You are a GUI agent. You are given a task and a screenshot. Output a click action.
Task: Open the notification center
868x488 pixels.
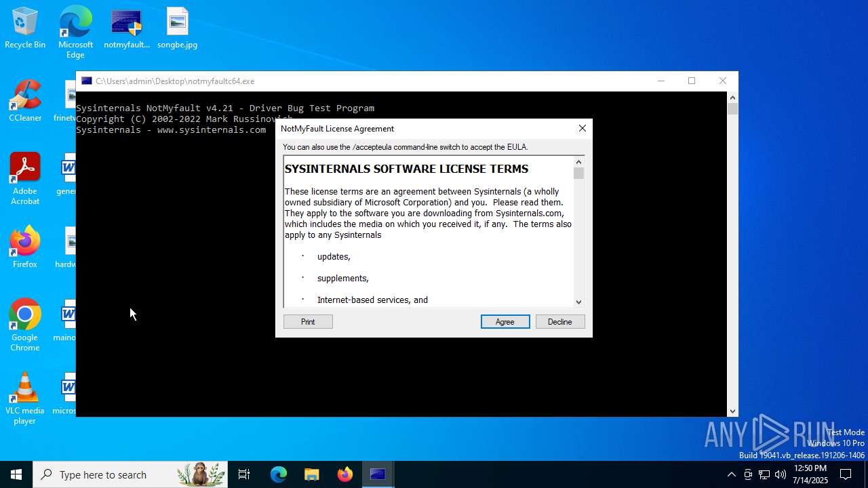(x=846, y=474)
